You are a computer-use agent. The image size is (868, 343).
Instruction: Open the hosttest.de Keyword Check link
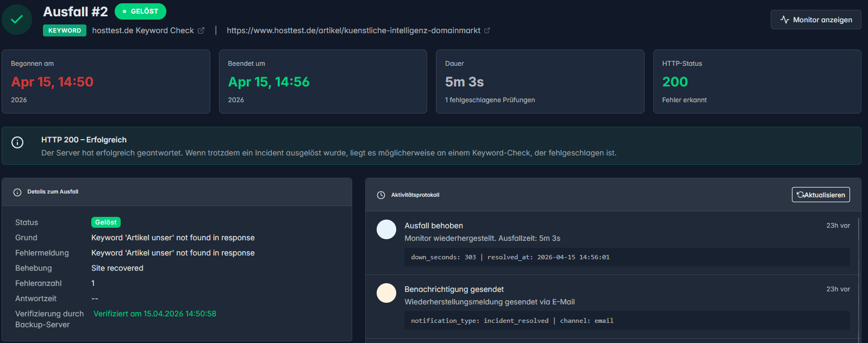(143, 30)
